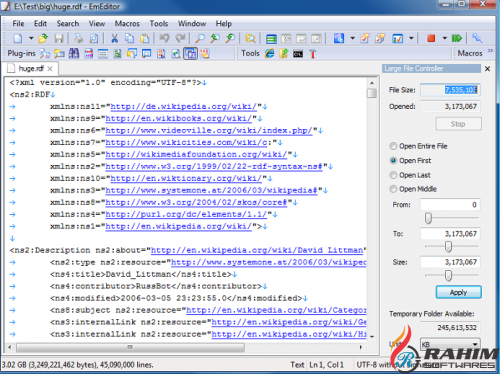This screenshot has height=374, width=500.
Task: Click the To slider handle
Action: (448, 247)
